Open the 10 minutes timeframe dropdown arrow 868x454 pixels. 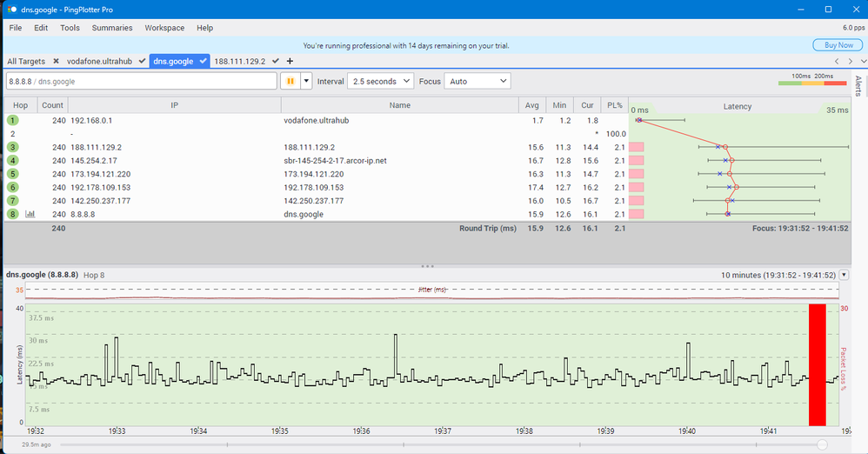[x=844, y=275]
